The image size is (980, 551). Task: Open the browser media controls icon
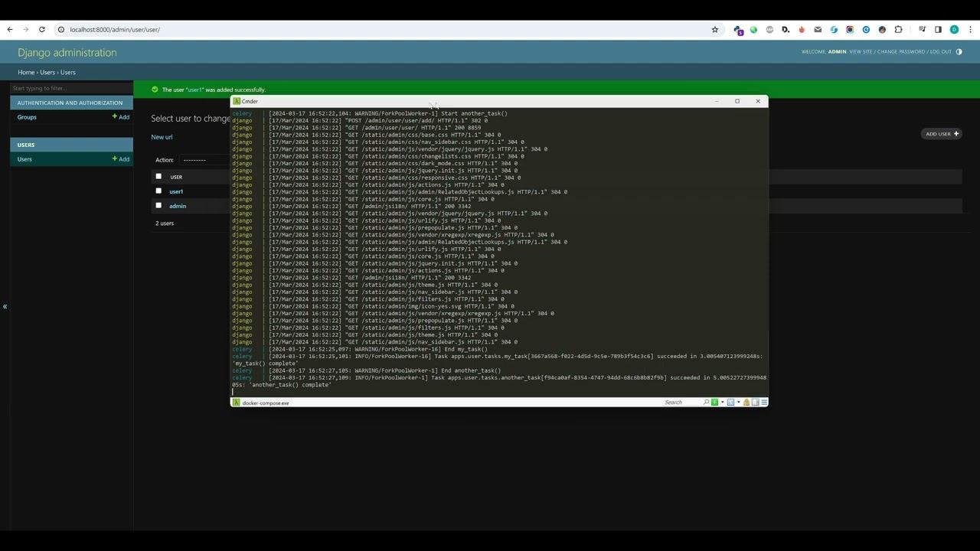point(923,30)
